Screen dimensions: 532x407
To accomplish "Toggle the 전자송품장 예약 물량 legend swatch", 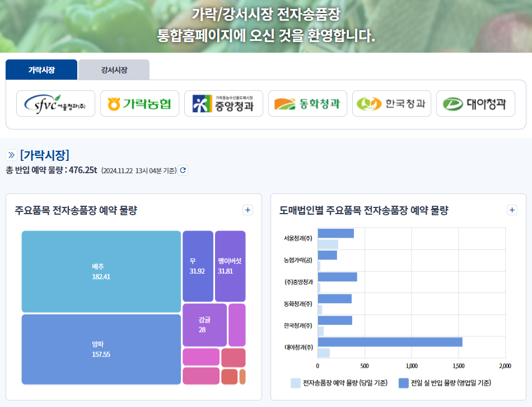I will tap(296, 383).
